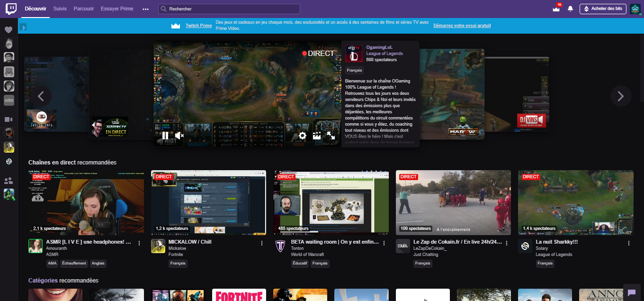Select the Parcourir tab
This screenshot has height=301, width=644.
[84, 9]
